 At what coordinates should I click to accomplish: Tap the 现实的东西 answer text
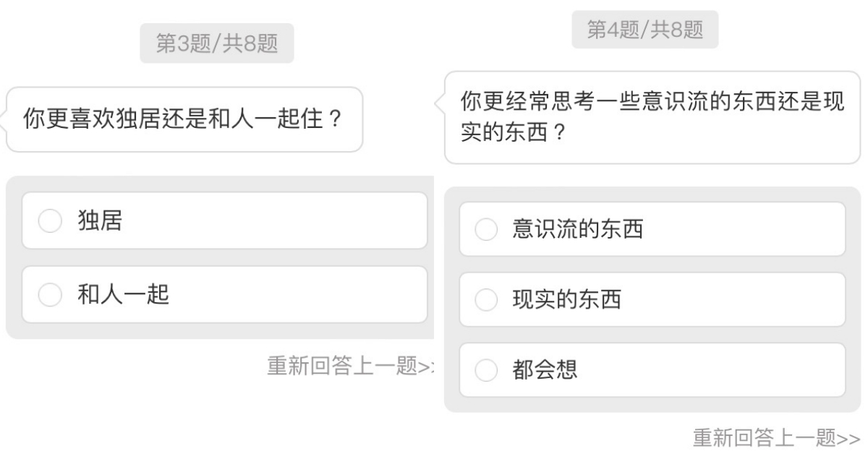[566, 299]
